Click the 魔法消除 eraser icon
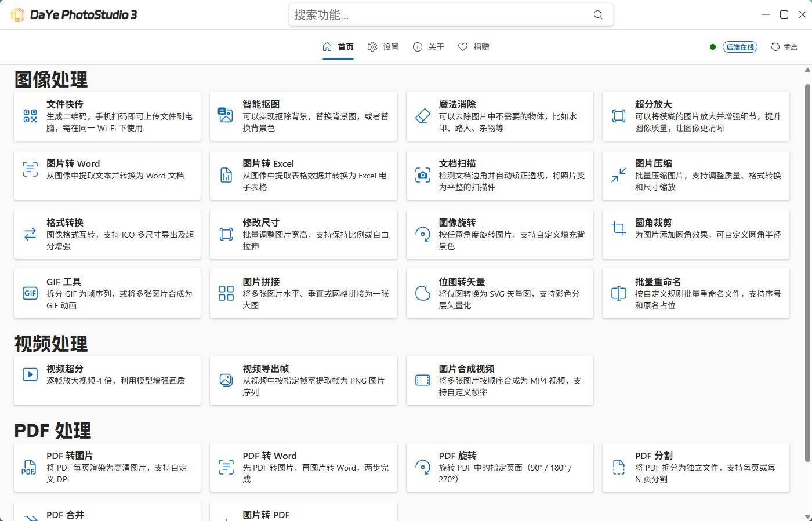This screenshot has width=812, height=521. point(423,116)
